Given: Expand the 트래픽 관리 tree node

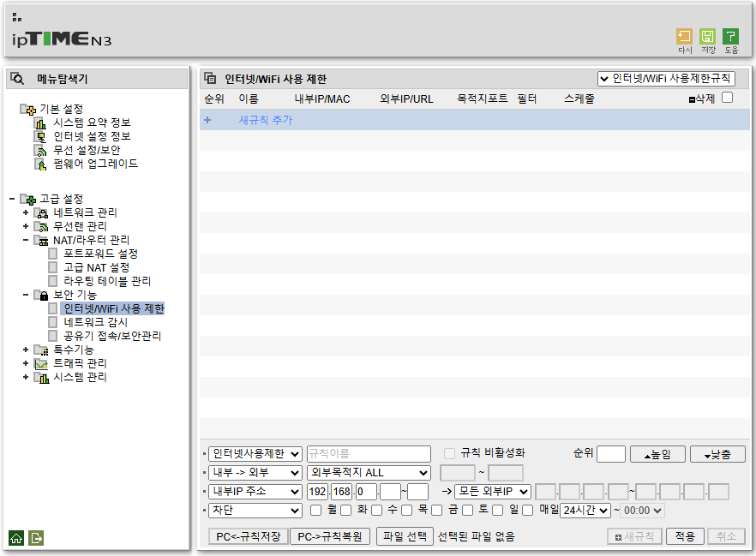Looking at the screenshot, I should pos(26,363).
